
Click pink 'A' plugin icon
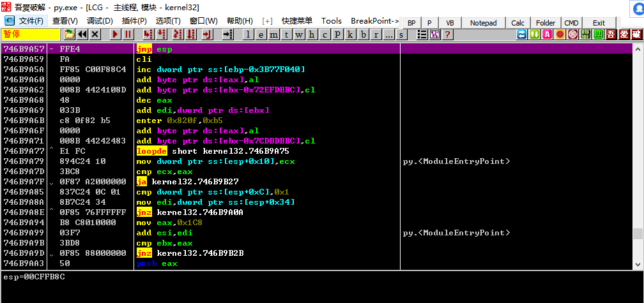(547, 34)
